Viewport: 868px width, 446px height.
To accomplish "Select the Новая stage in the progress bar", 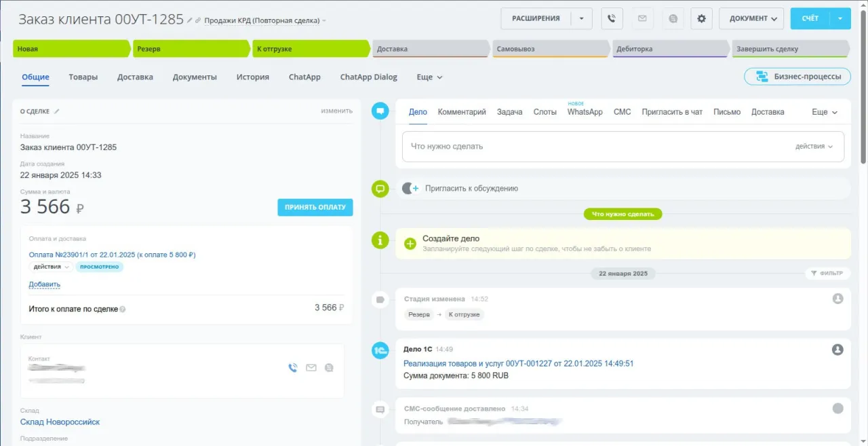I will [x=71, y=49].
